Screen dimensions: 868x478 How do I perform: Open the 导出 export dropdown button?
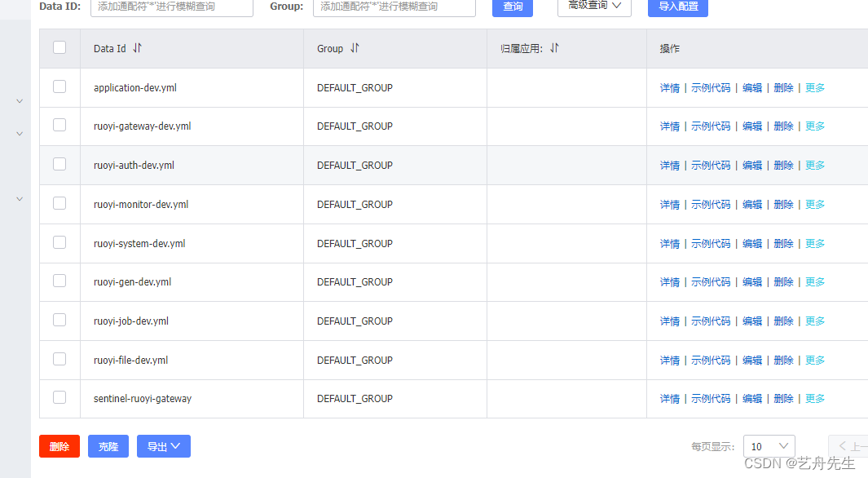(164, 446)
